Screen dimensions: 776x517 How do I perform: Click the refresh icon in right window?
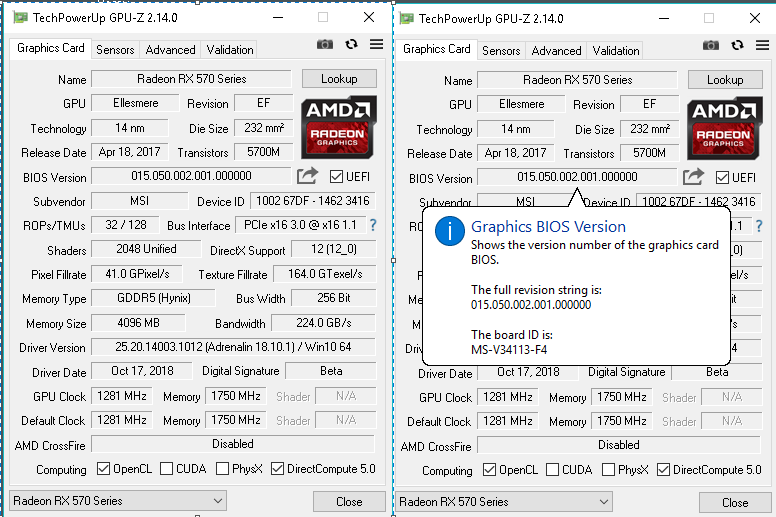[x=737, y=45]
